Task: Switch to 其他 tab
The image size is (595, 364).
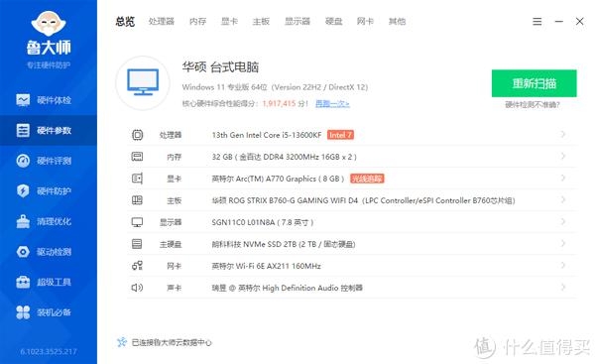Action: coord(397,21)
